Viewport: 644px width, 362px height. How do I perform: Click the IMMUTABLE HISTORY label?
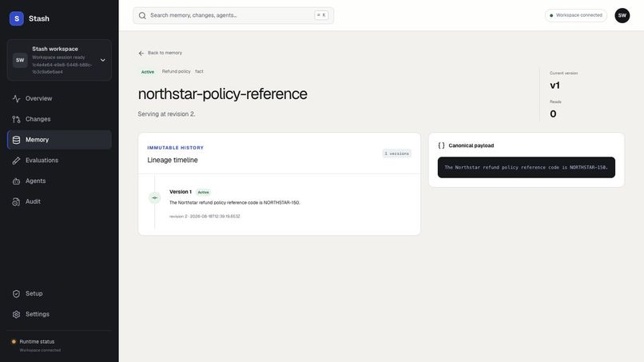click(x=175, y=148)
